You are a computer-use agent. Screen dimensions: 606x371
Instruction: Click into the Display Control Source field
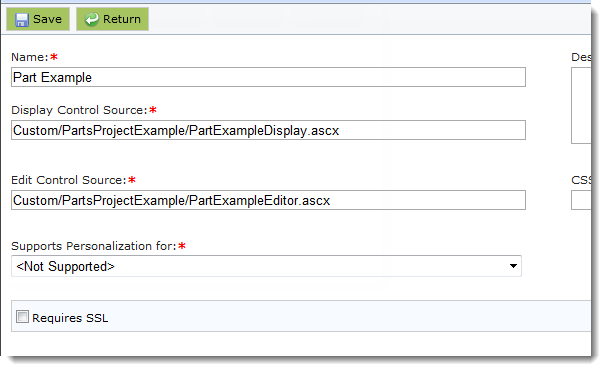(x=268, y=130)
